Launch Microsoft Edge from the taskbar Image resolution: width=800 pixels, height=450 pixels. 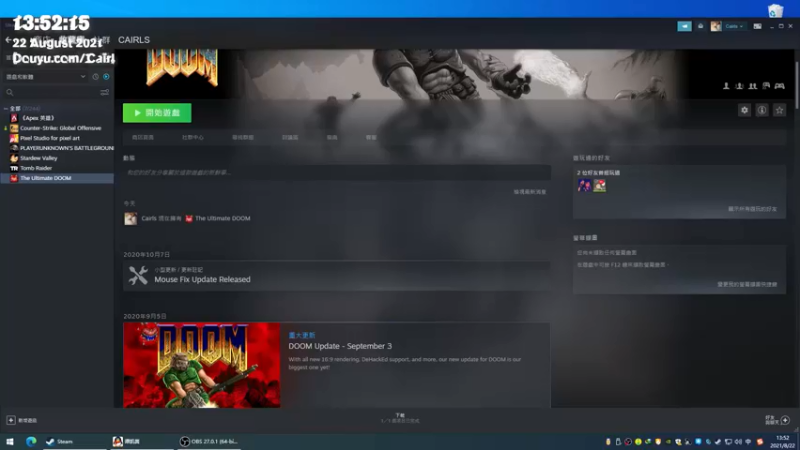[x=31, y=441]
